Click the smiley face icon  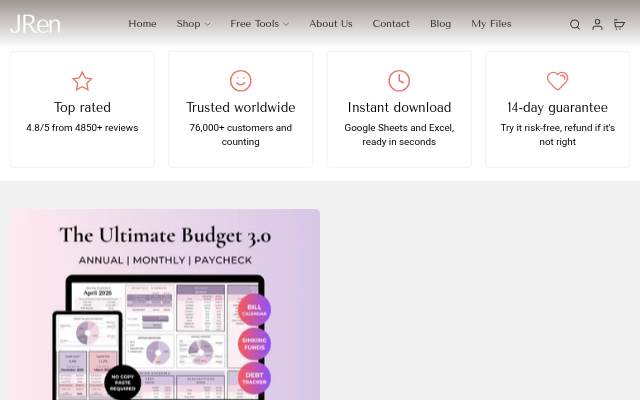click(x=240, y=81)
